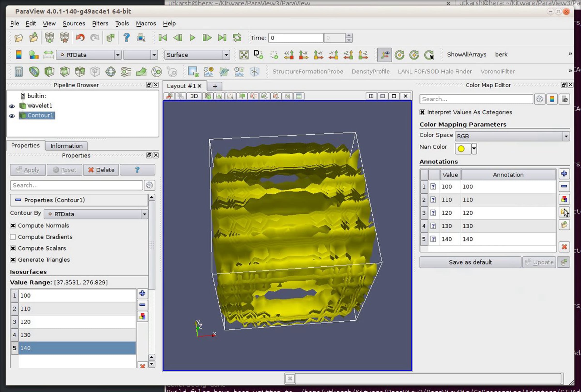Click the Apply button
581x392 pixels.
click(x=28, y=170)
